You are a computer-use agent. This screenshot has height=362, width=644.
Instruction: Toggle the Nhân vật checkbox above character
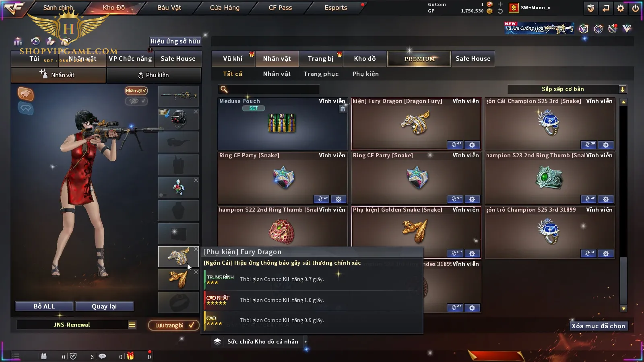[136, 90]
